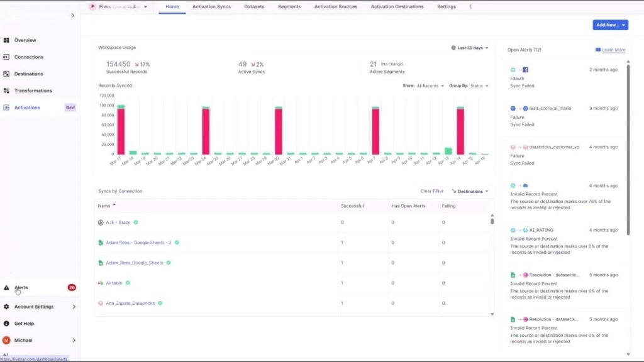
Task: Click the Airtable row icon
Action: pos(101,283)
